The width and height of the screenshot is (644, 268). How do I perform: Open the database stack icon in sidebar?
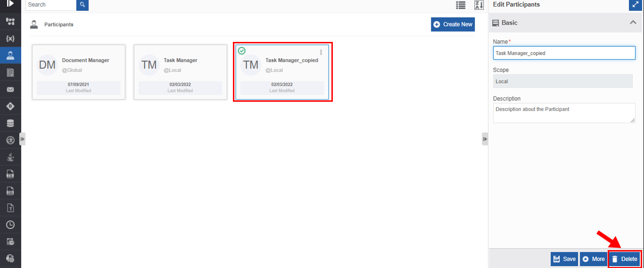(10, 123)
